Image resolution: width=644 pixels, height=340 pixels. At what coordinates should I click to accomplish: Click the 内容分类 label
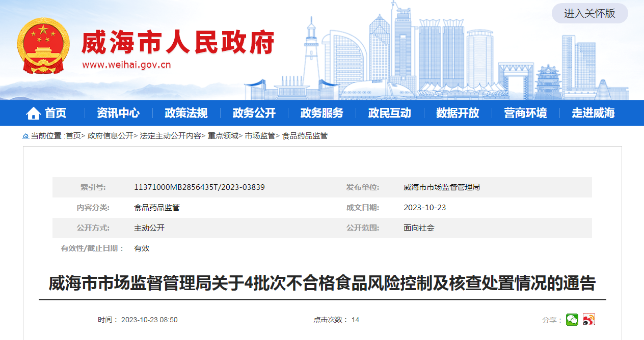pos(93,208)
